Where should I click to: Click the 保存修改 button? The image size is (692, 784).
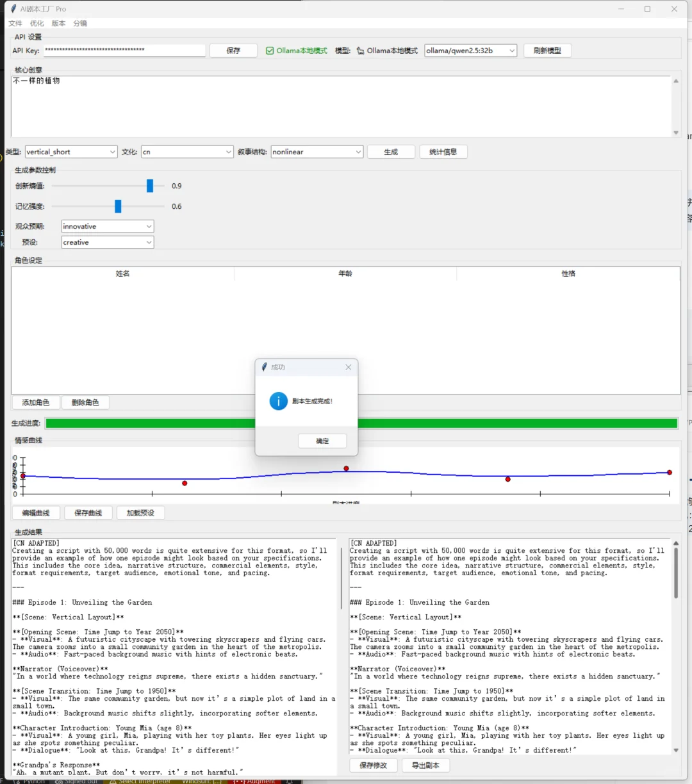[374, 765]
